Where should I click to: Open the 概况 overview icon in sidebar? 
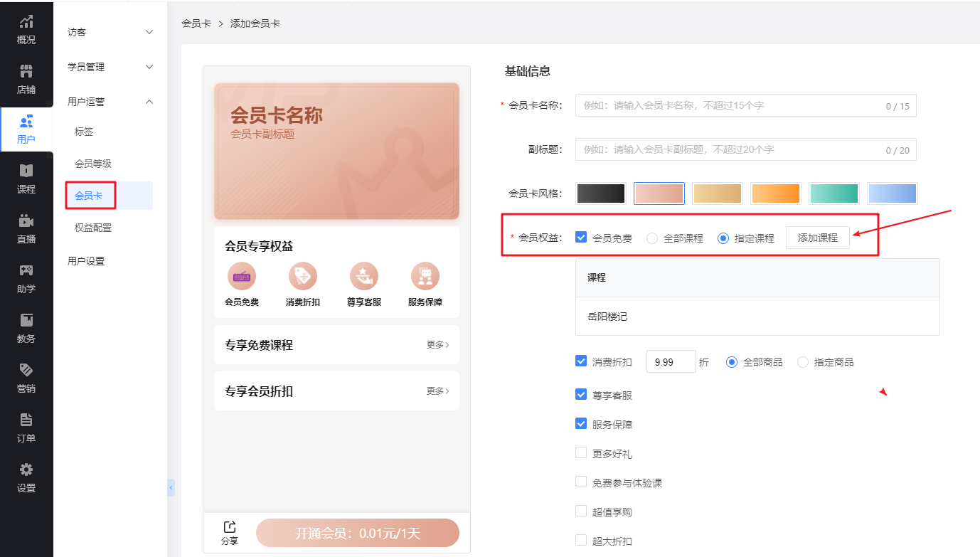[x=26, y=22]
